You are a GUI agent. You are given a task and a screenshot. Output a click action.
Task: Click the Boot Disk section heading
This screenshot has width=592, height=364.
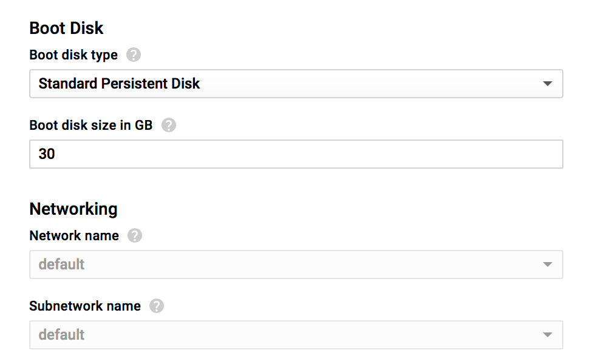[x=66, y=28]
